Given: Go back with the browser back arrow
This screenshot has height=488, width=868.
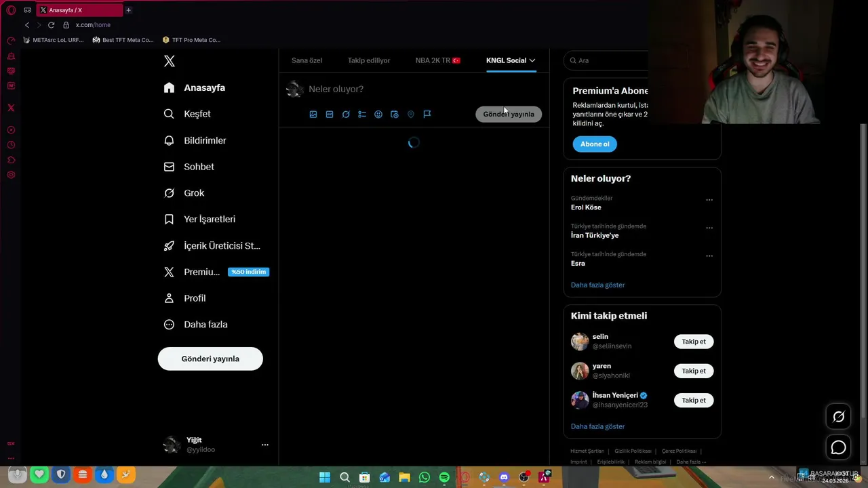Looking at the screenshot, I should (x=27, y=25).
